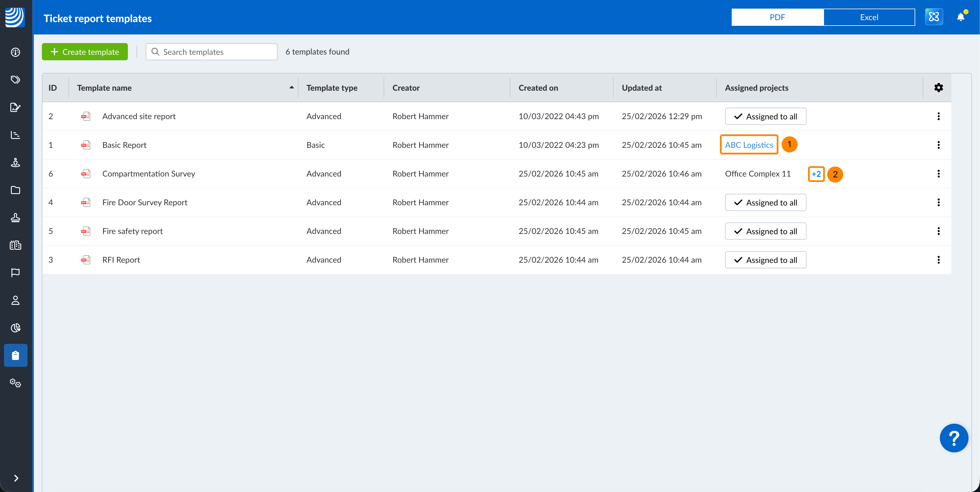
Task: Click the blue help question mark button
Action: click(x=954, y=438)
